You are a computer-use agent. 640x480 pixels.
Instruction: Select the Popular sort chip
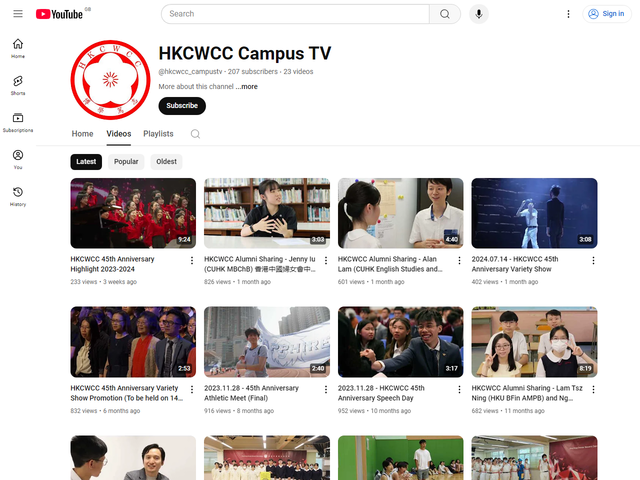click(x=126, y=162)
